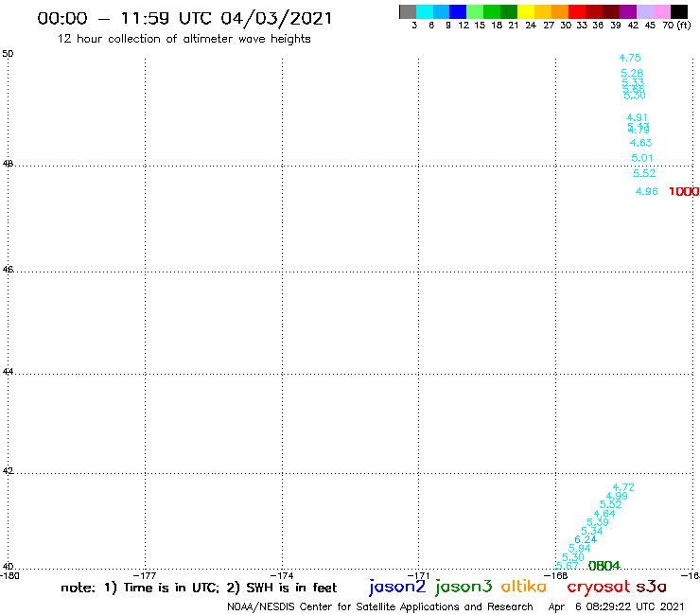
Task: Click the orange legend swatch
Action: [560, 11]
